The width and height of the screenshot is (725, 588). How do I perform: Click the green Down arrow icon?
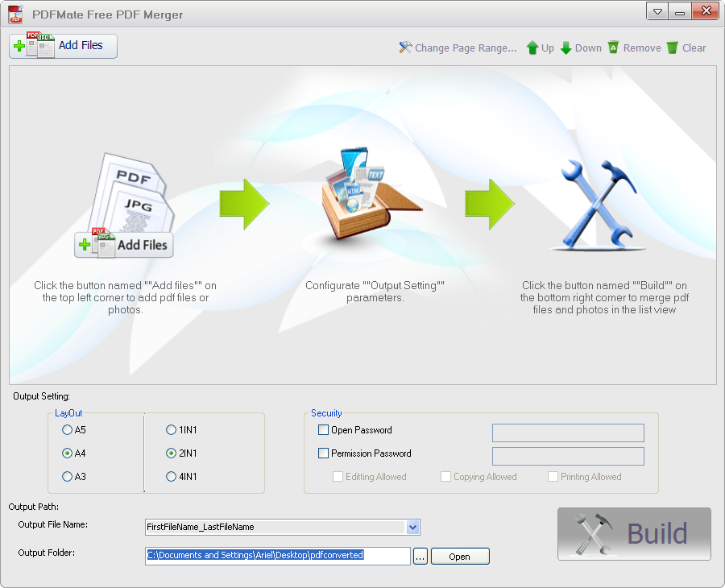[565, 48]
